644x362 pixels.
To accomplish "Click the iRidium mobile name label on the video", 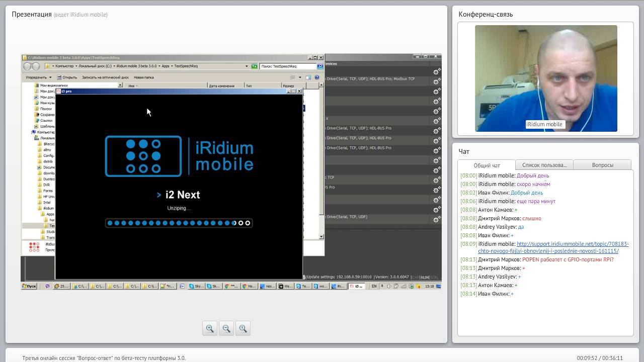I will [544, 124].
